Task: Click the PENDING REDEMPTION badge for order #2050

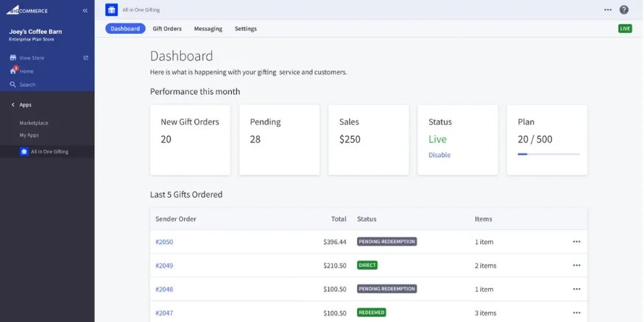Action: (x=387, y=242)
